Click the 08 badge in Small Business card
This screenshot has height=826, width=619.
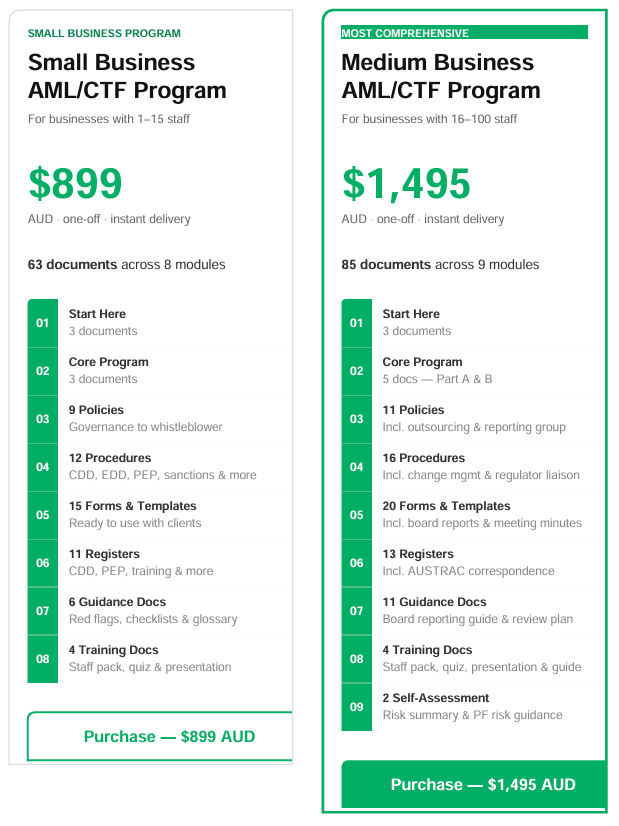pyautogui.click(x=43, y=659)
